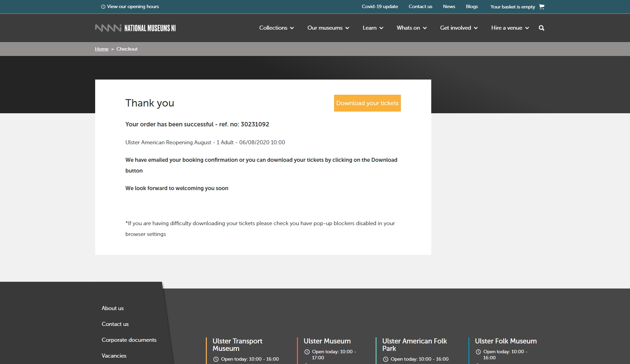This screenshot has width=630, height=364.
Task: Go to Home via breadcrumb
Action: pyautogui.click(x=102, y=49)
